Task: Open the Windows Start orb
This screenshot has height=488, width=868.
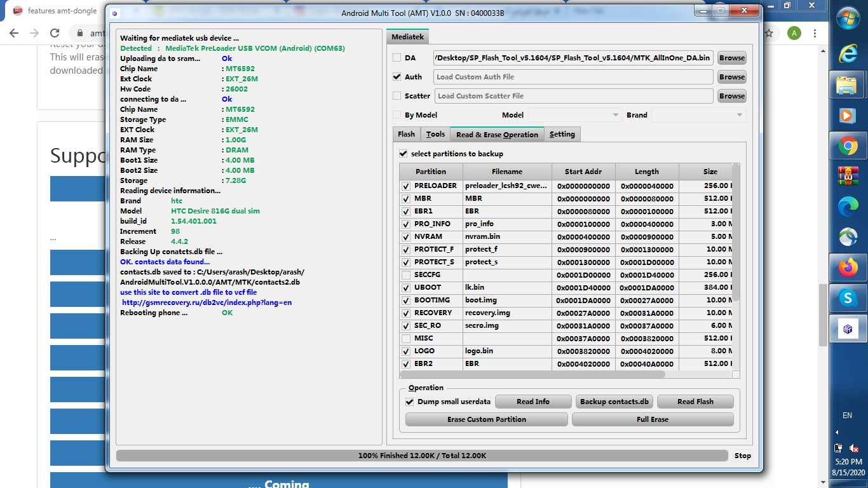Action: pyautogui.click(x=848, y=18)
